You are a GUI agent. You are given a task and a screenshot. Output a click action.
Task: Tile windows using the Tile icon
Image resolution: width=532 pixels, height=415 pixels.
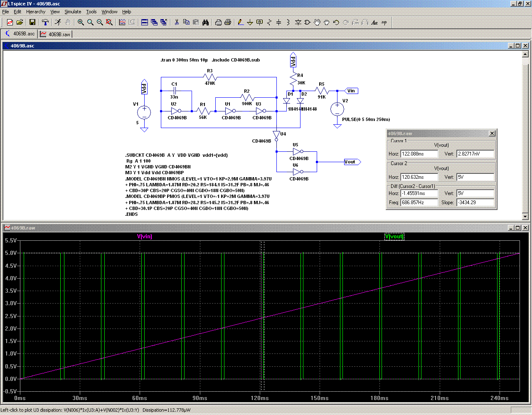point(145,22)
